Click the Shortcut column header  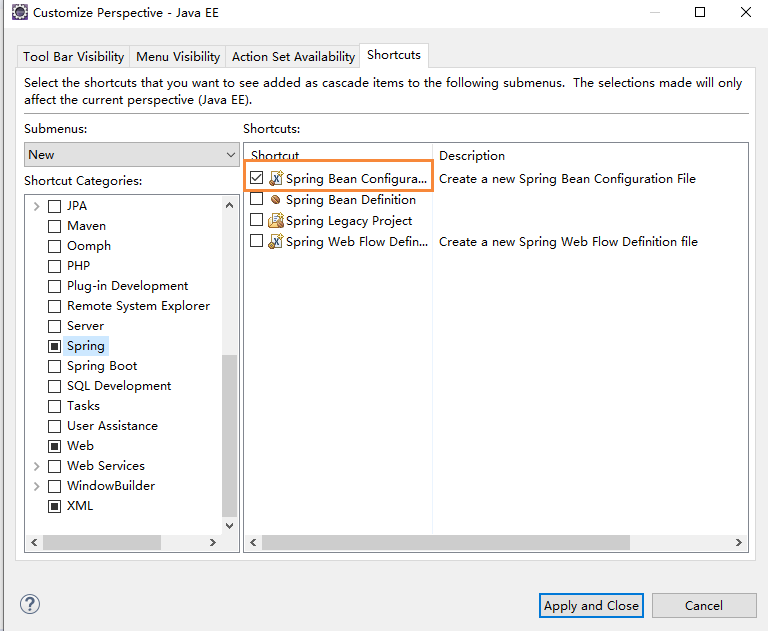[275, 155]
